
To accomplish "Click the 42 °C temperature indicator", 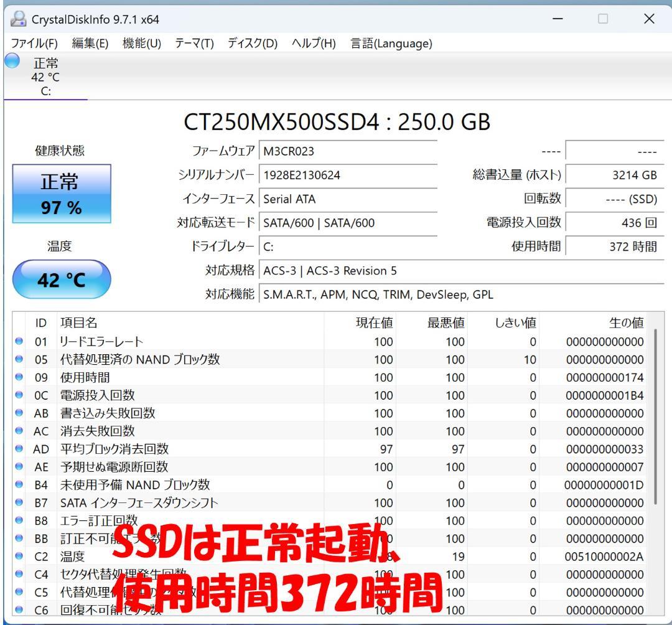I will 60,279.
